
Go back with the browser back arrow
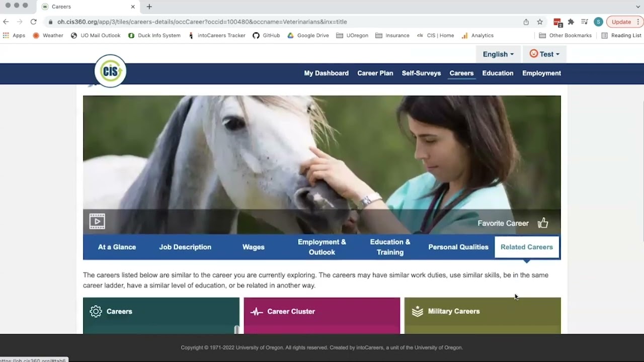click(6, 22)
